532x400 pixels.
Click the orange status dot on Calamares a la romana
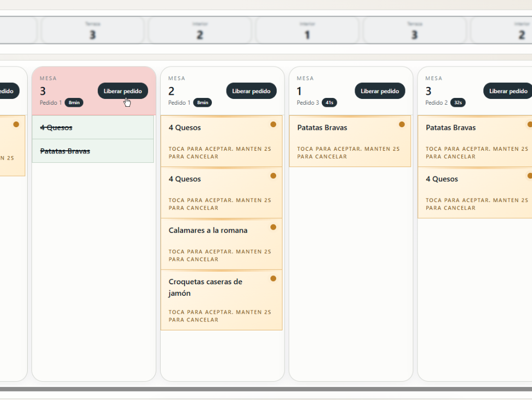273,227
